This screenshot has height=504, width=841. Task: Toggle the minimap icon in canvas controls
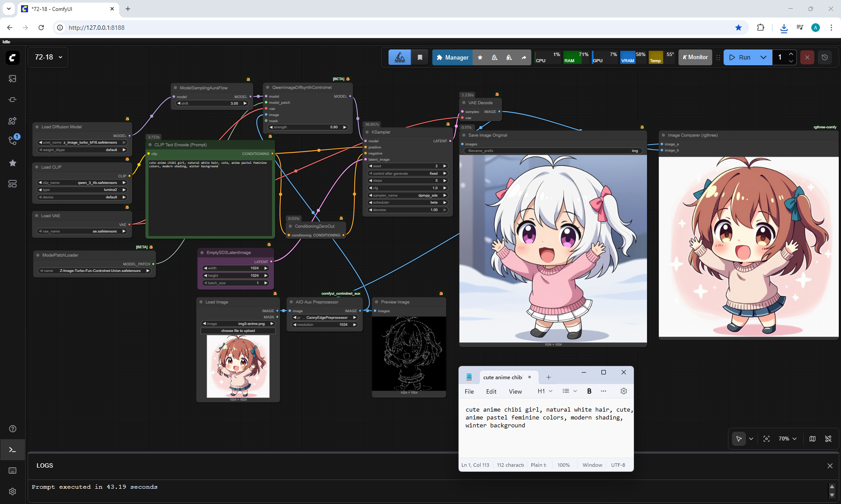tap(813, 439)
